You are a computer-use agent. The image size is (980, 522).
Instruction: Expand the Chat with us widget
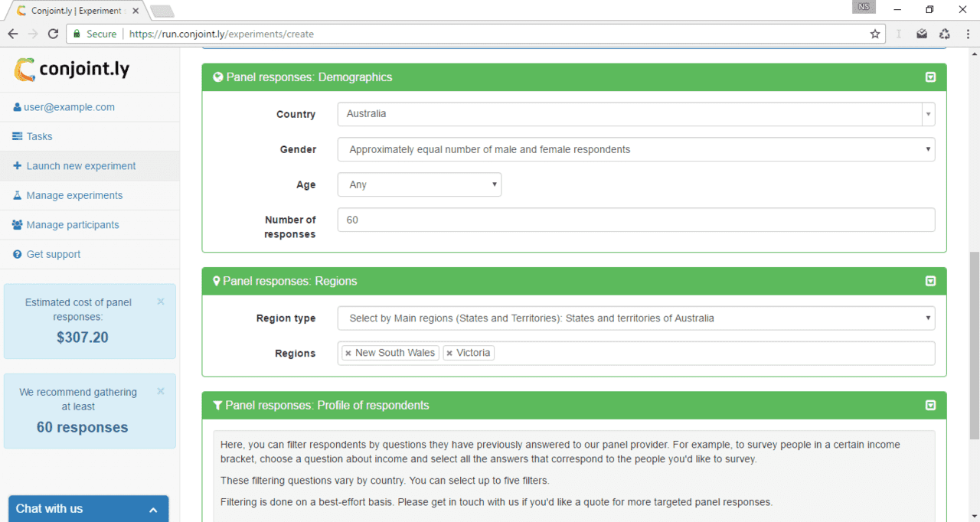(88, 509)
